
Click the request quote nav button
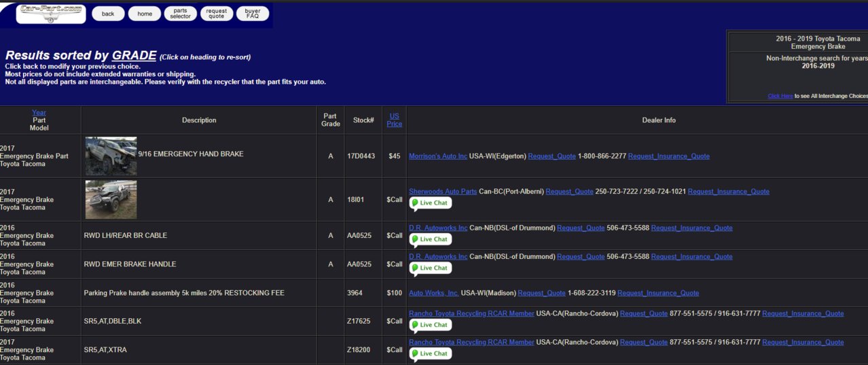pos(217,14)
